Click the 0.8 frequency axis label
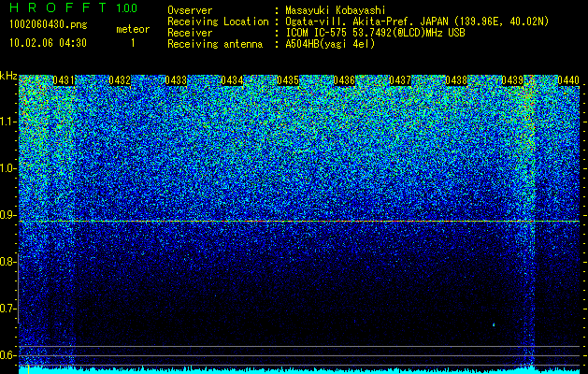This screenshot has width=588, height=374. 7,262
